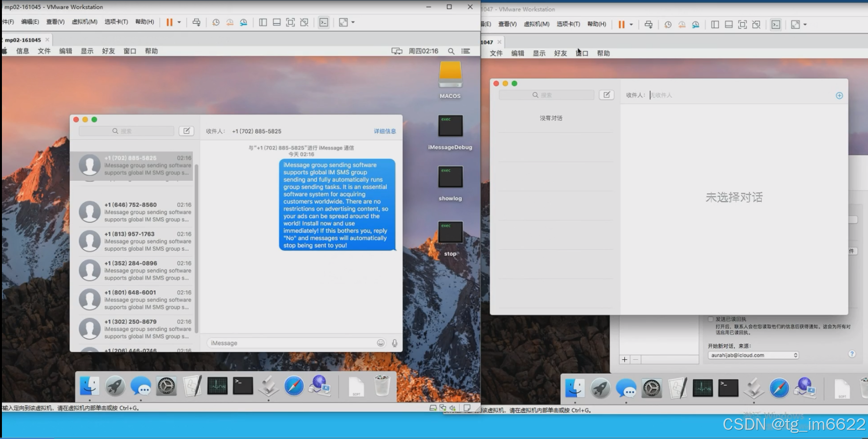Enter full screen in left VMware toolbar

pos(290,22)
